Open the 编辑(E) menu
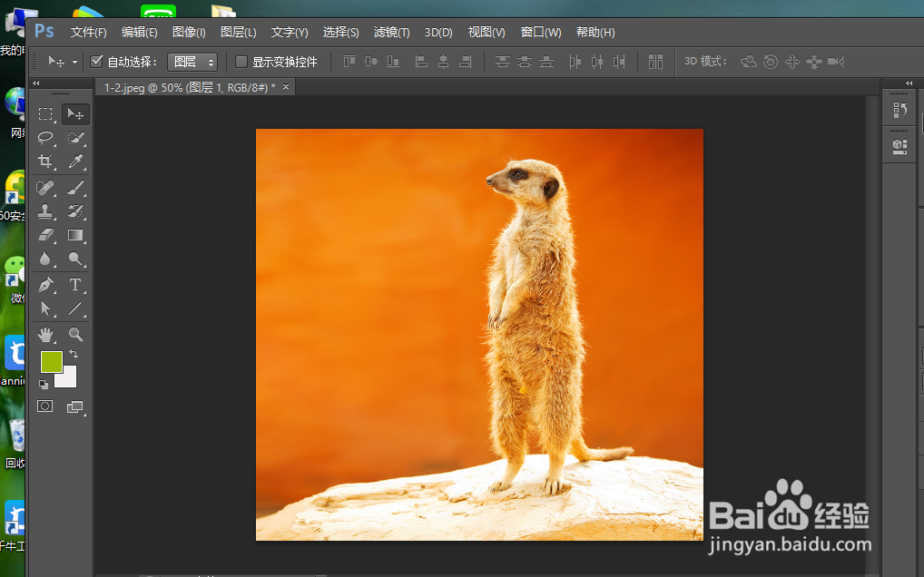924x577 pixels. click(x=139, y=33)
